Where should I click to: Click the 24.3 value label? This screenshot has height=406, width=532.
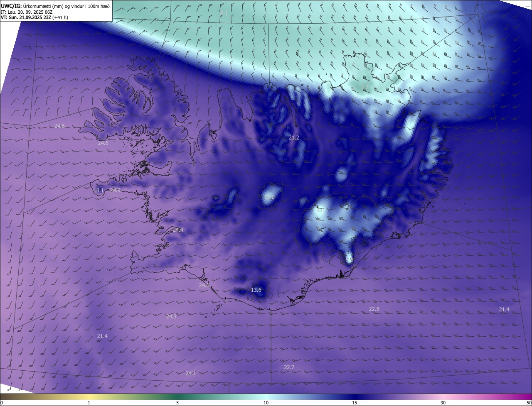(171, 316)
